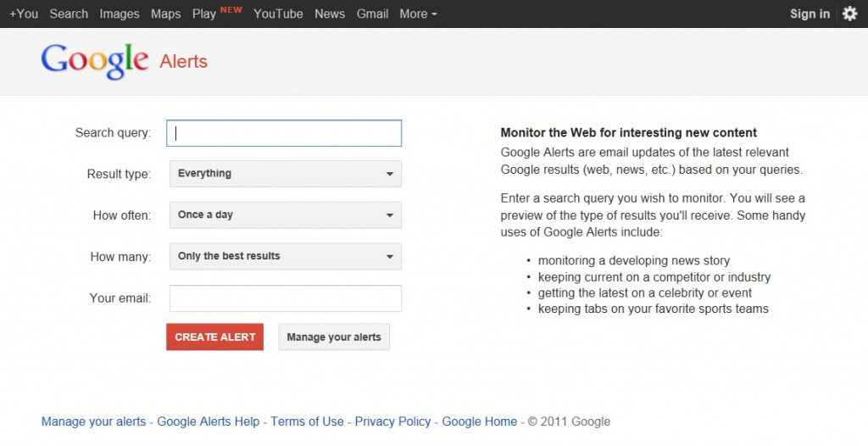Screen dimensions: 868x446
Task: Focus the Search query input field
Action: [x=284, y=133]
